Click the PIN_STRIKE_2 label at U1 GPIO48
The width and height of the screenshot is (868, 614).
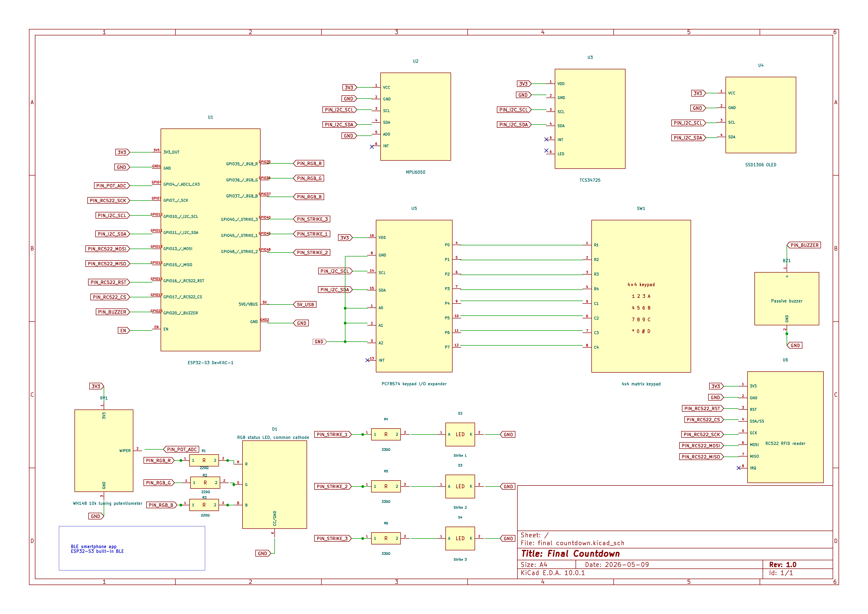click(x=312, y=252)
